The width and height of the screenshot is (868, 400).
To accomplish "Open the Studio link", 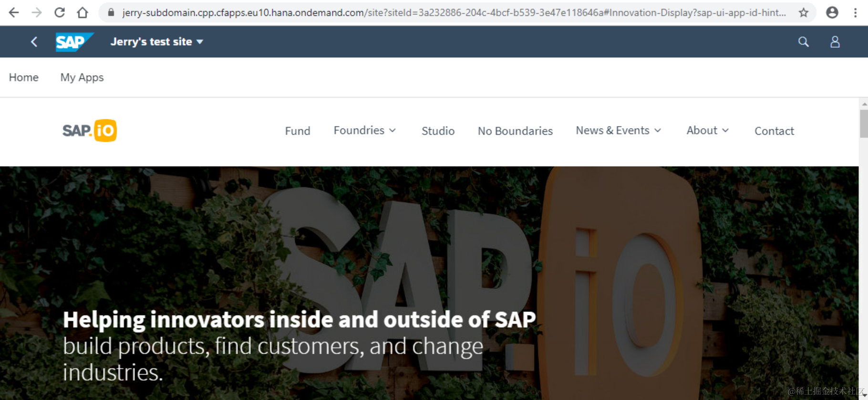I will click(x=438, y=131).
